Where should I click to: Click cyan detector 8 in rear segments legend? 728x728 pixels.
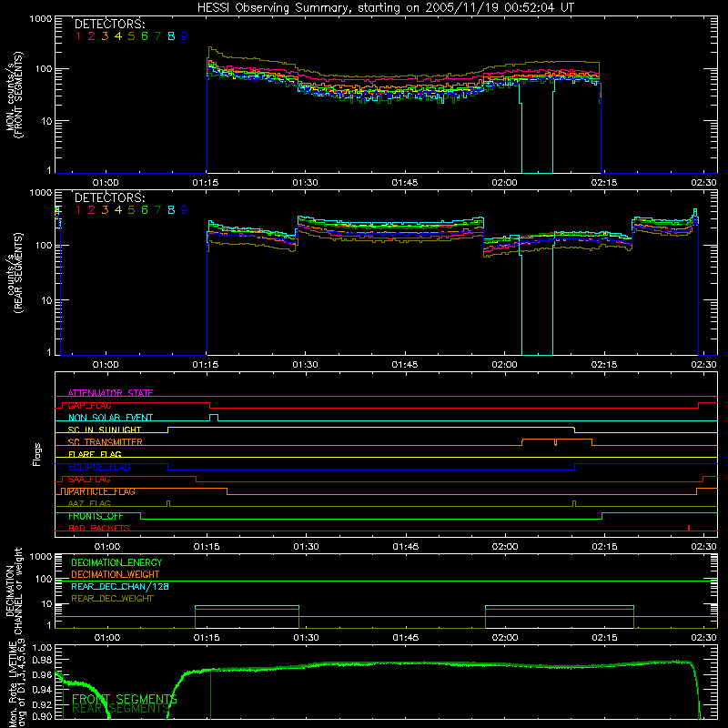click(x=171, y=210)
